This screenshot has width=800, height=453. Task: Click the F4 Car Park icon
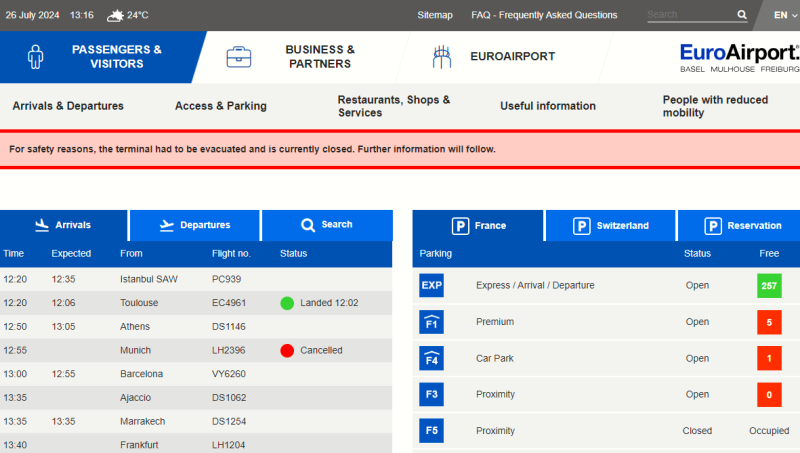431,358
